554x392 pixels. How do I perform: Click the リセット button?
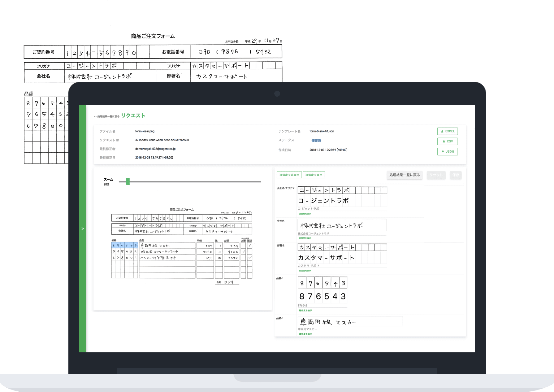click(436, 175)
